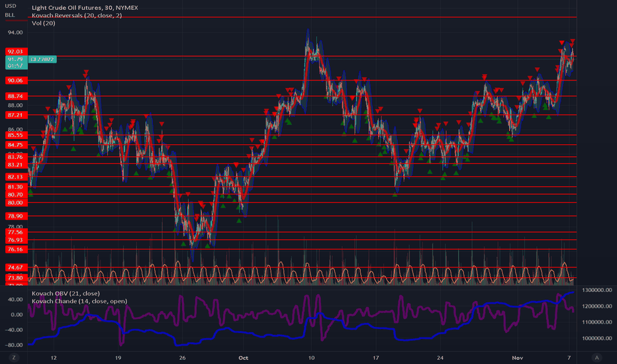Click the 87.21 red price level label

(x=15, y=115)
